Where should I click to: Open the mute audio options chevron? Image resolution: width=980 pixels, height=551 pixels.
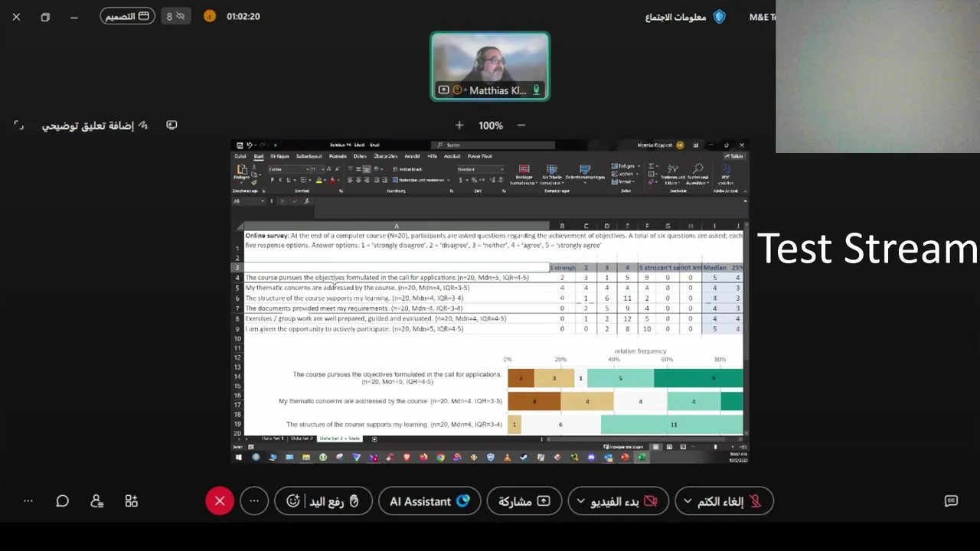pyautogui.click(x=688, y=500)
